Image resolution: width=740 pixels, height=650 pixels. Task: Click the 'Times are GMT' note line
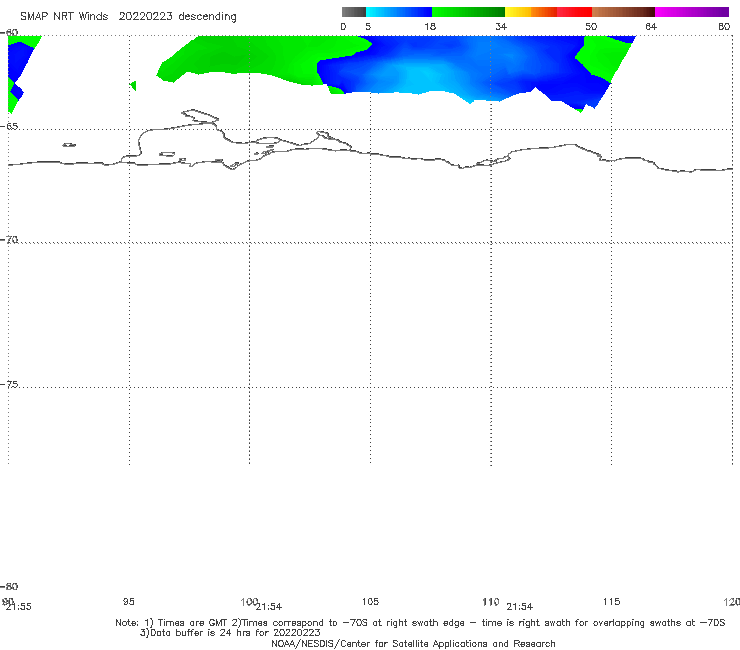pyautogui.click(x=420, y=623)
